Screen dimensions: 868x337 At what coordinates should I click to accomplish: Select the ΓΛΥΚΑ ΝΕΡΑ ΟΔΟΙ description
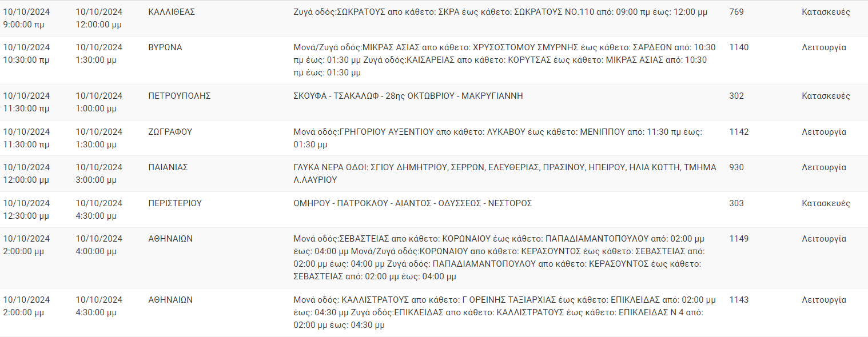point(505,174)
